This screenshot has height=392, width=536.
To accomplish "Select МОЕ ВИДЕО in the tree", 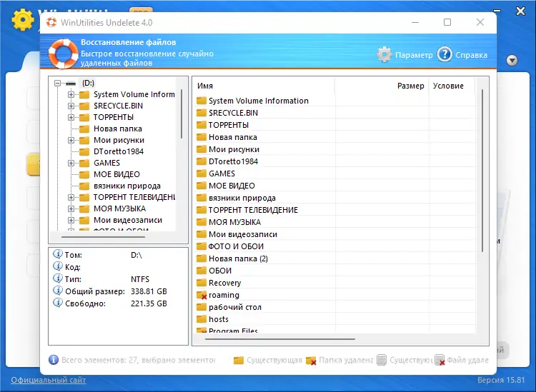I will coord(116,174).
